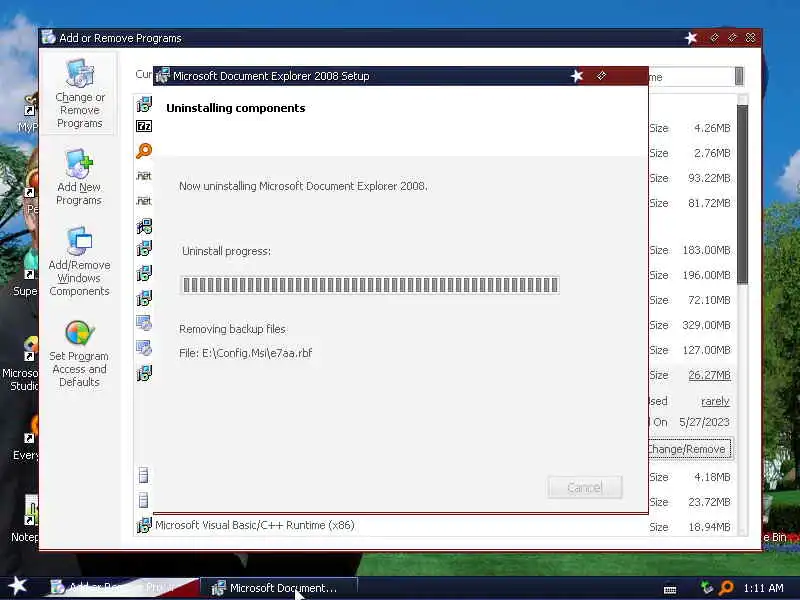
Task: Click the Cancel button in Setup dialog
Action: click(x=585, y=488)
